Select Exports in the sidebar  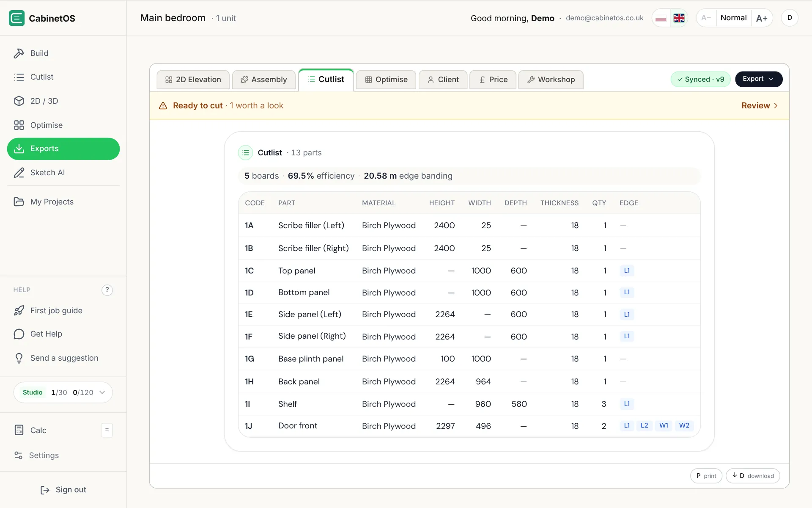(x=63, y=149)
